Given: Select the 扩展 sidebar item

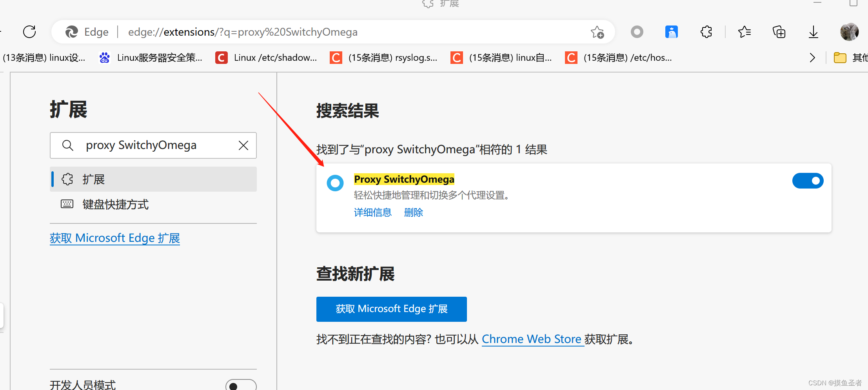Looking at the screenshot, I should [x=153, y=179].
